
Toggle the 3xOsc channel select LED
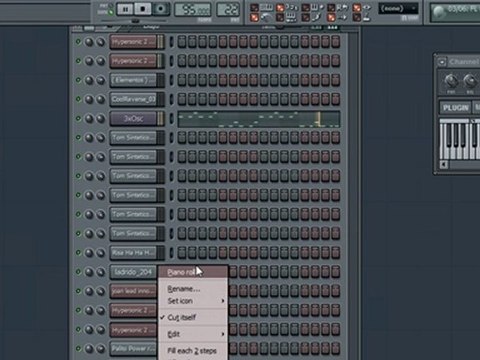pos(171,119)
